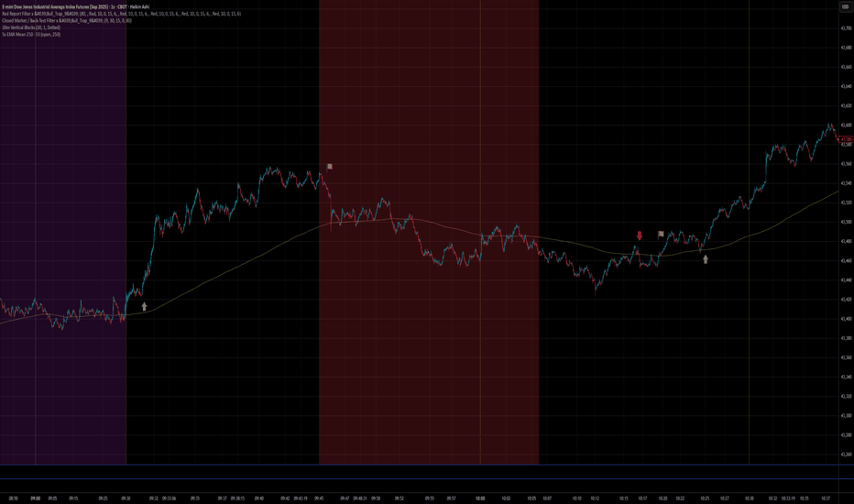Select the 30m Vertical Blocks indicator legend
The image size is (854, 504).
pos(31,27)
